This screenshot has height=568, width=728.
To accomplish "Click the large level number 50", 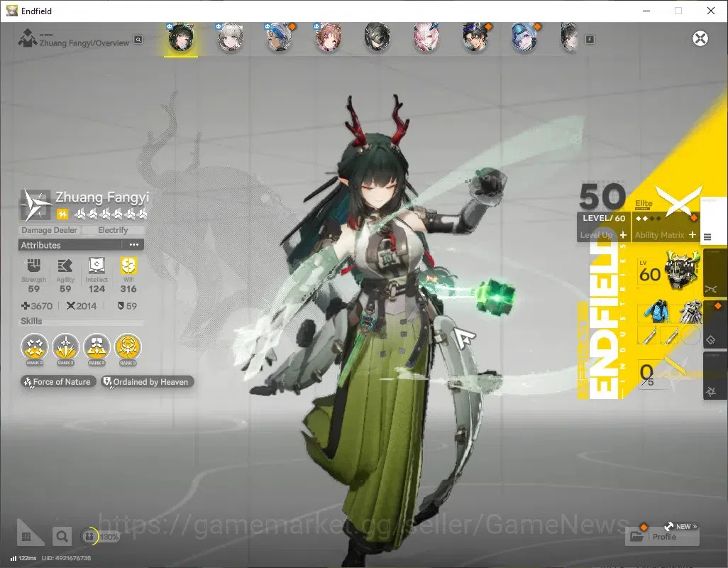I will point(602,196).
